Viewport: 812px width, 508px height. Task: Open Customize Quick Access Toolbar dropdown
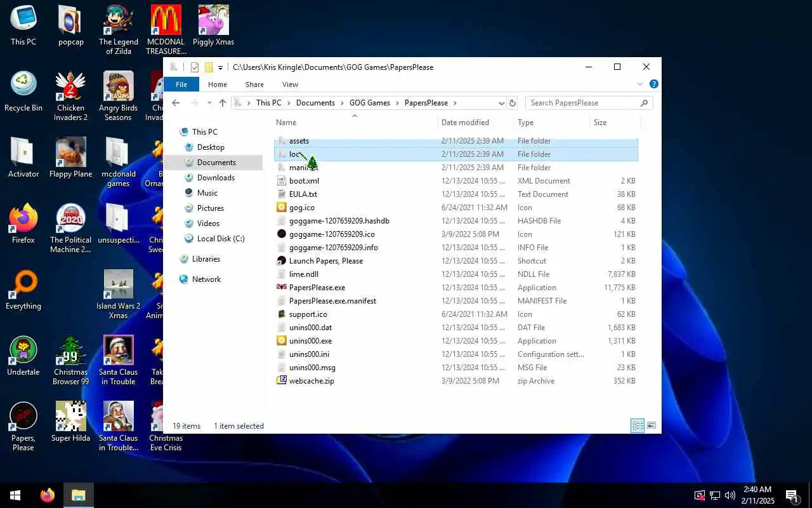click(x=220, y=67)
